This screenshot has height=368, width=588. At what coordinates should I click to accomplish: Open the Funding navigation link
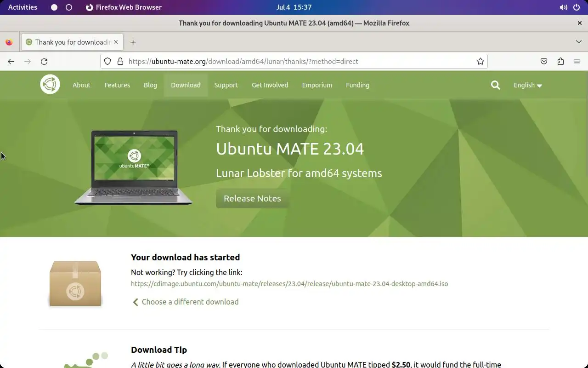(x=357, y=85)
